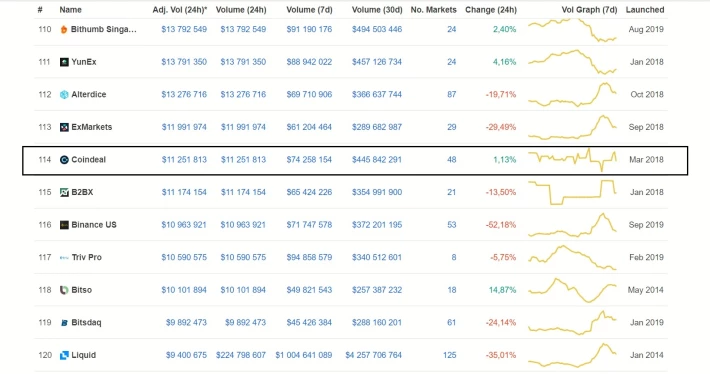710x374 pixels.
Task: Sort by Volume (24h) column header
Action: coord(241,10)
